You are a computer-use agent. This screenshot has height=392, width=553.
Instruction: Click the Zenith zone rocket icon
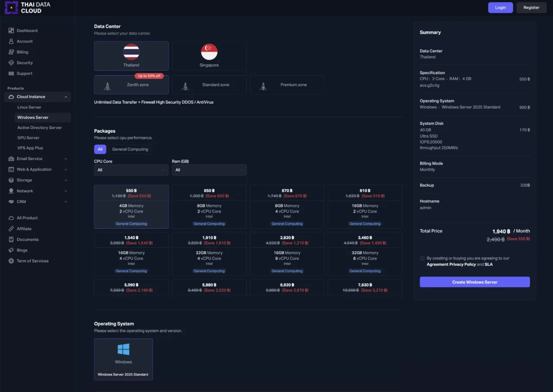tap(107, 86)
